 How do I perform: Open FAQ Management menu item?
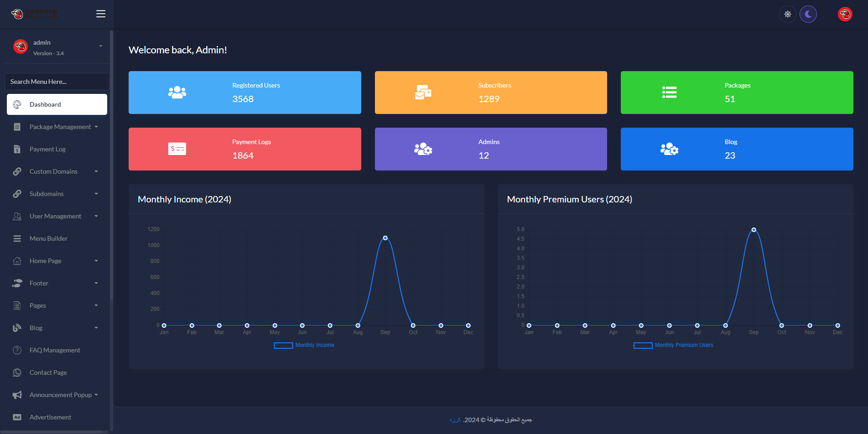point(57,350)
